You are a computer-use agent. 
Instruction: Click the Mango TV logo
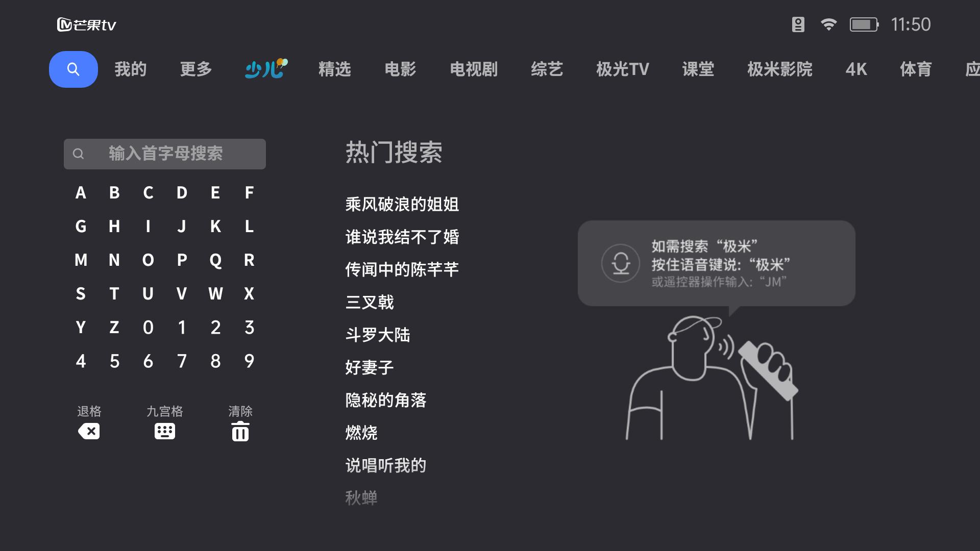(x=87, y=24)
